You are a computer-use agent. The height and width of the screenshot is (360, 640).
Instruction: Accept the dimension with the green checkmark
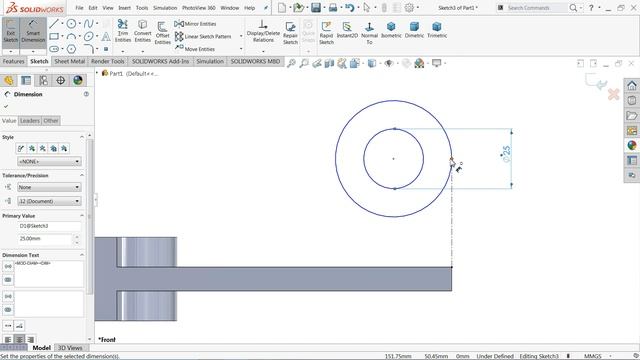[x=6, y=106]
